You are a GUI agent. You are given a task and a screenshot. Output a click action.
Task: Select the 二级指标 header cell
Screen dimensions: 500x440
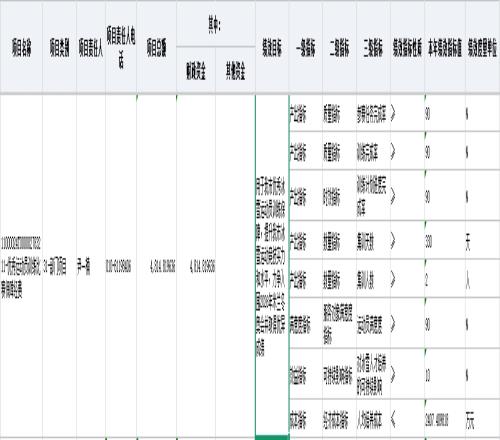[x=339, y=47]
